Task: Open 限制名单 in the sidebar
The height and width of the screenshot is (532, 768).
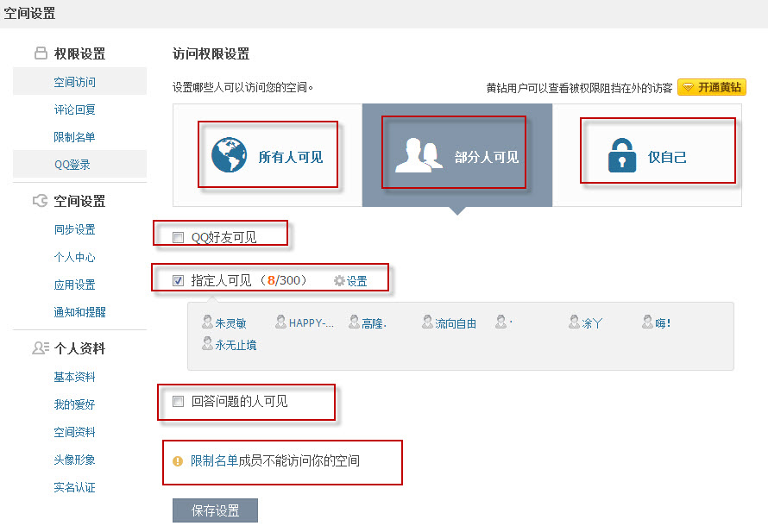Action: (x=74, y=137)
